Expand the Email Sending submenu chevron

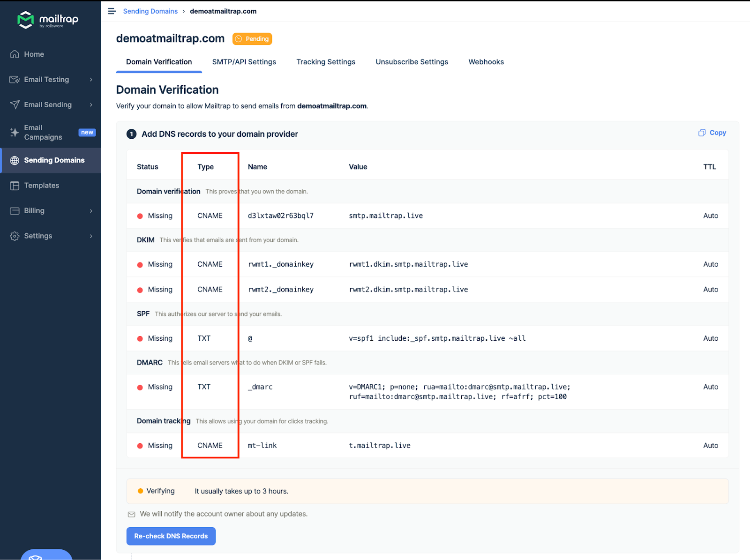(91, 105)
